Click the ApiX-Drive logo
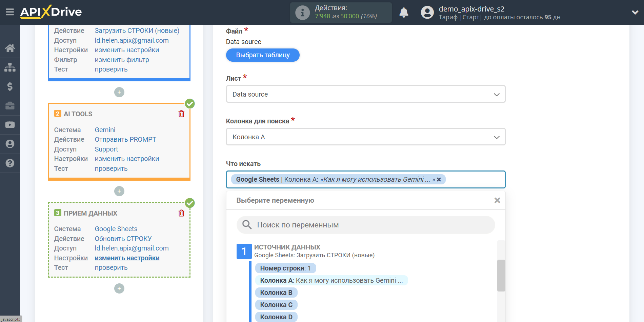This screenshot has height=322, width=644. (x=51, y=12)
